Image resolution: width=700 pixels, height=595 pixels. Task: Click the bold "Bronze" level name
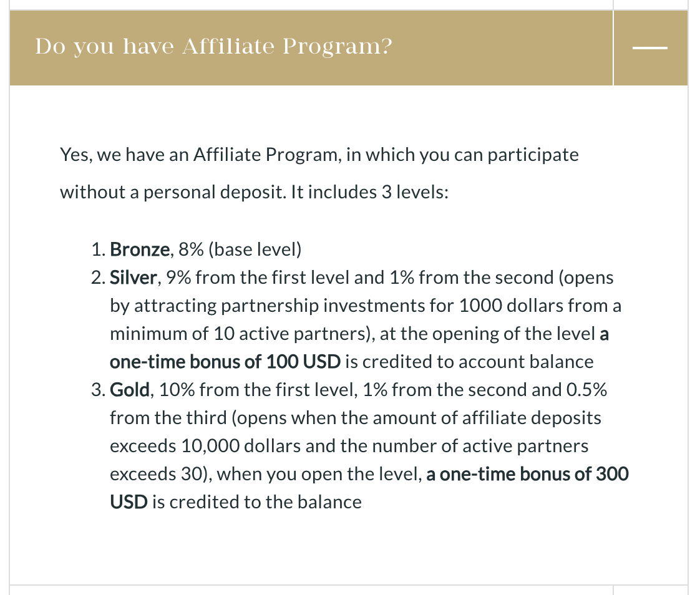139,250
